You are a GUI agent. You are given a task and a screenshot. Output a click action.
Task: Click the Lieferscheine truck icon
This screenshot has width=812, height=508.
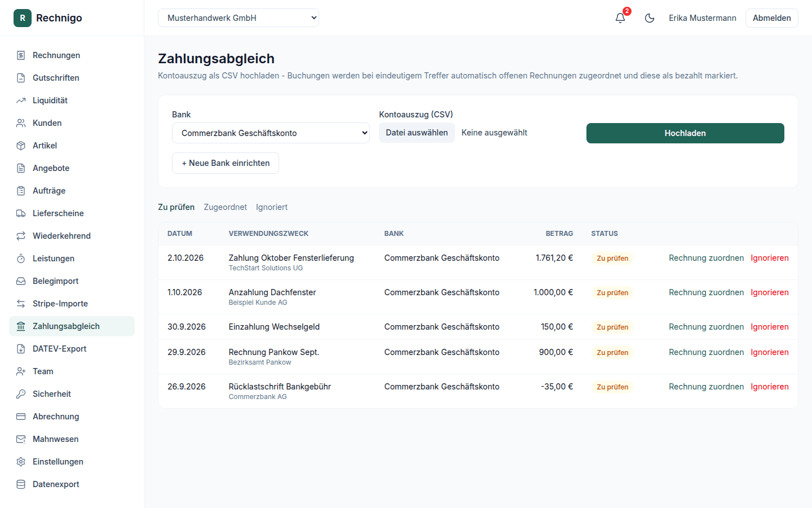click(21, 213)
